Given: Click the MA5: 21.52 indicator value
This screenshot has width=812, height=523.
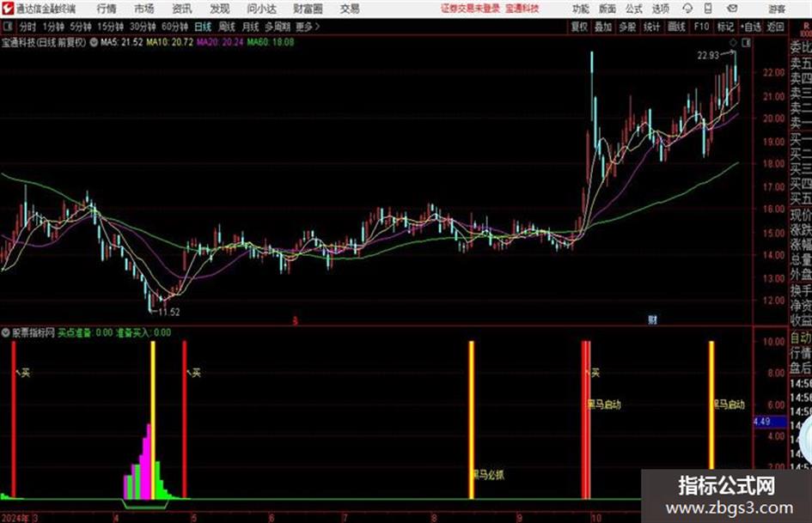Looking at the screenshot, I should (122, 42).
